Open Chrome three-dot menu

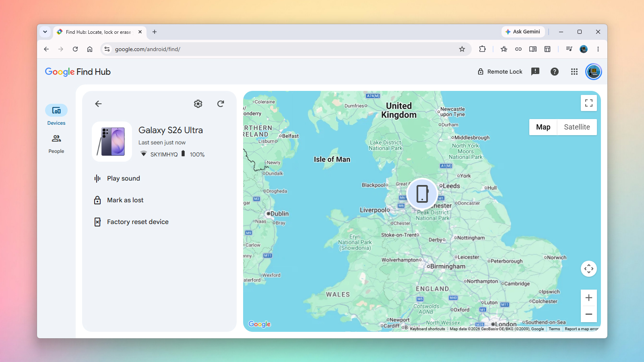click(x=598, y=49)
